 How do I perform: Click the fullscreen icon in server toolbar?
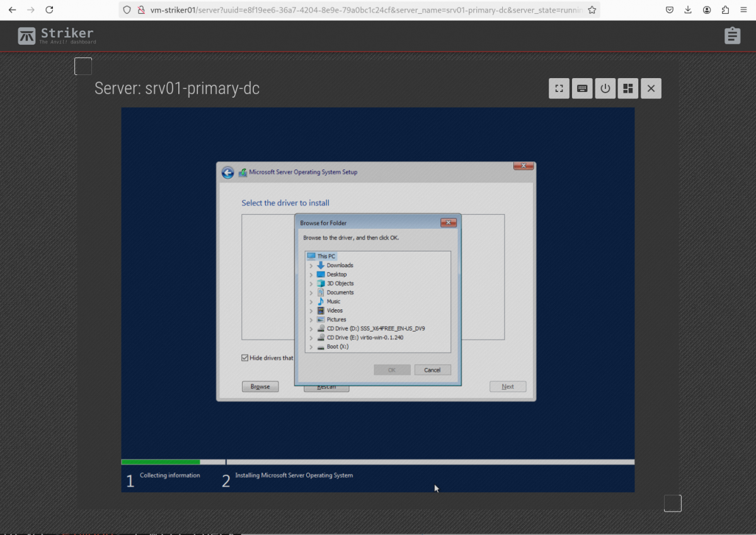pyautogui.click(x=559, y=89)
